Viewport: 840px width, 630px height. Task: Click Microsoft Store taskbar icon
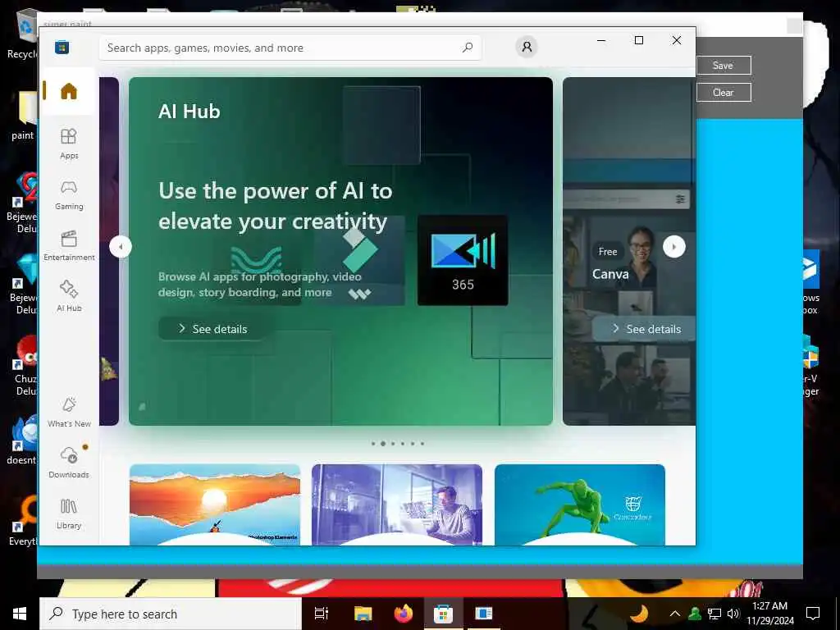[443, 614]
